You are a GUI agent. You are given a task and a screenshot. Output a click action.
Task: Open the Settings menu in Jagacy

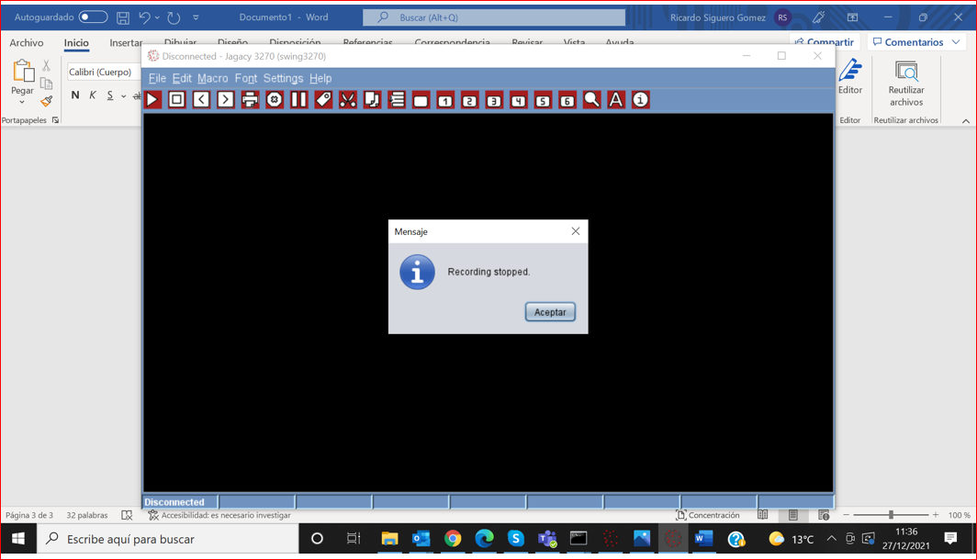coord(283,79)
